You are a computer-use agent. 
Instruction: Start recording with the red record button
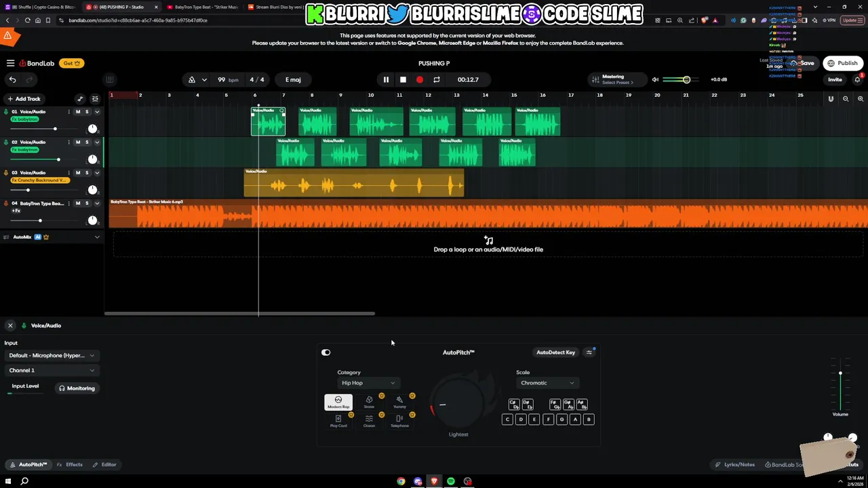pyautogui.click(x=420, y=80)
